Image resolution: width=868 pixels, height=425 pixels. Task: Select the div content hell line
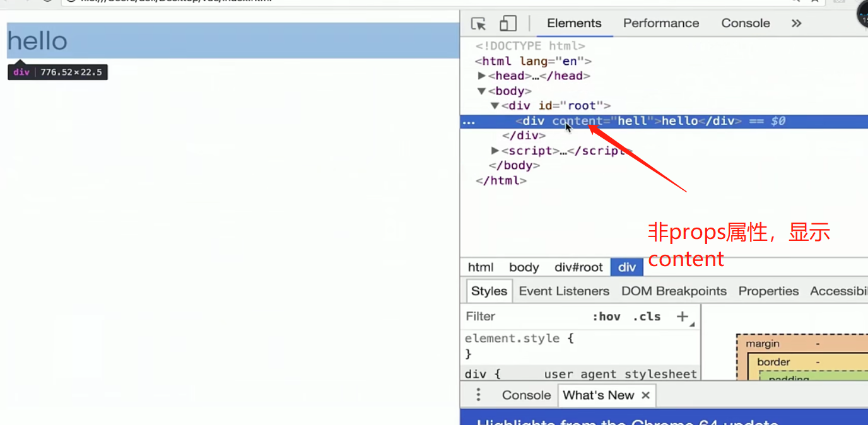pos(664,121)
